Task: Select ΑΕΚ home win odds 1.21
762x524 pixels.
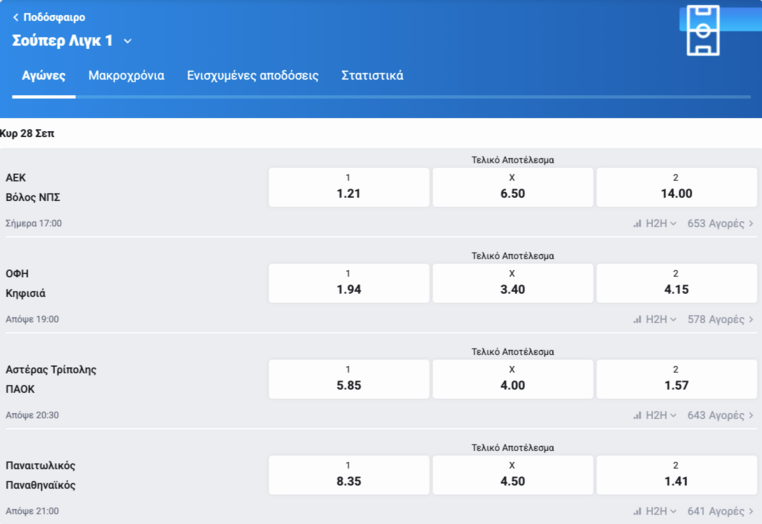Action: click(x=348, y=187)
